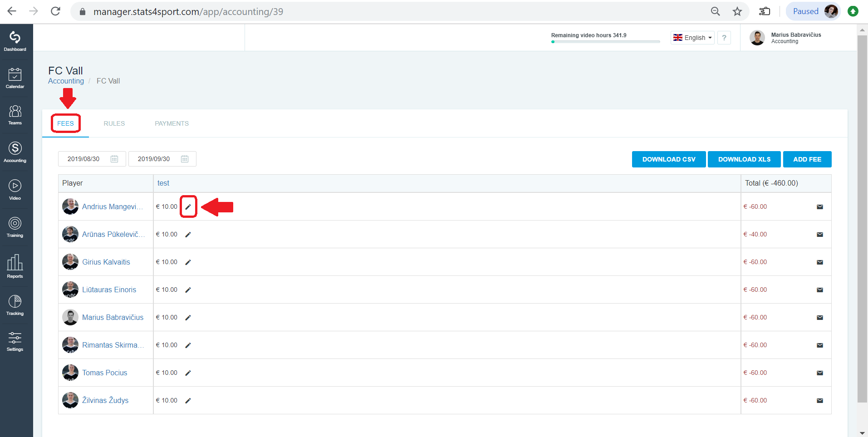This screenshot has width=868, height=437.
Task: Click the Paused browser profile button
Action: click(813, 11)
